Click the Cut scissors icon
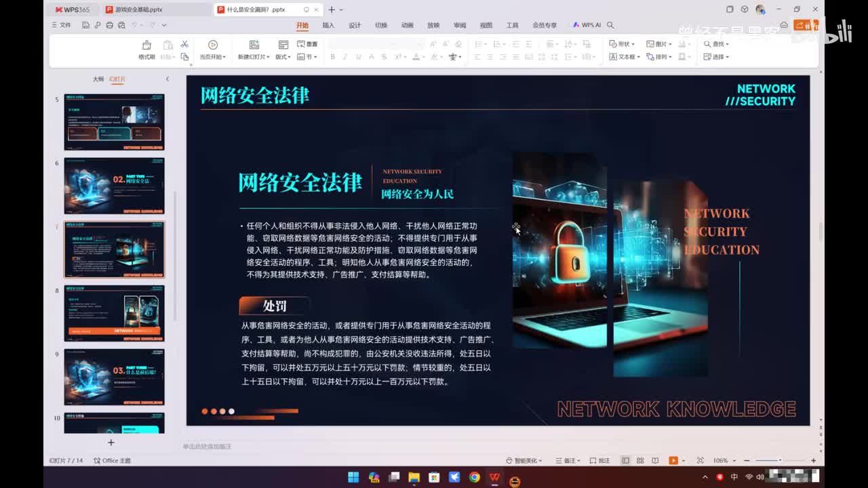Viewport: 868px width, 488px height. (184, 44)
